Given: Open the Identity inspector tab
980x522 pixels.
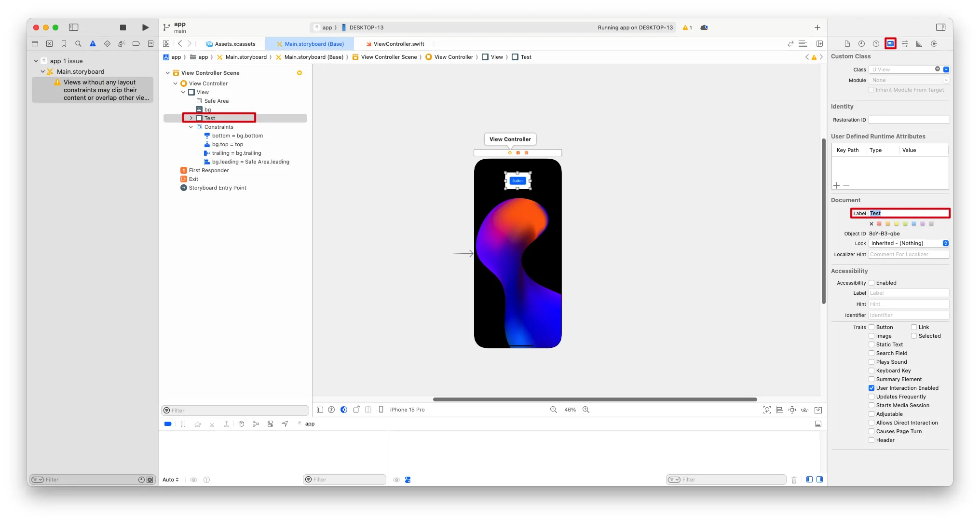Looking at the screenshot, I should click(890, 44).
